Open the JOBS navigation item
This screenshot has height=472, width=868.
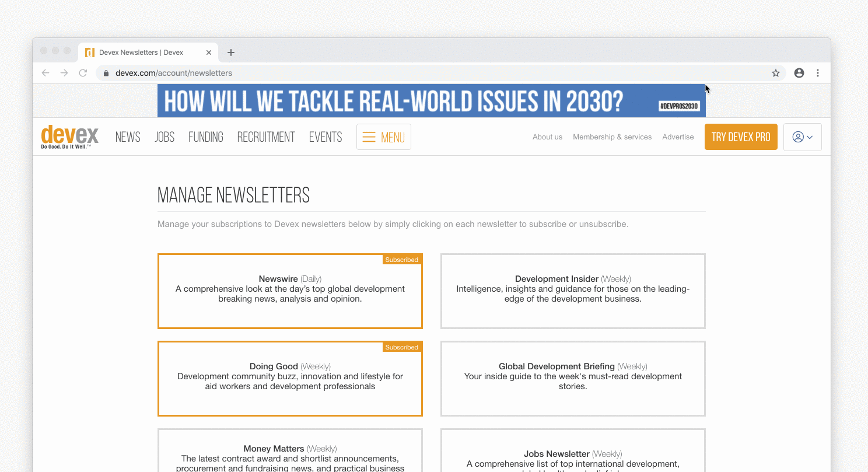tap(164, 137)
